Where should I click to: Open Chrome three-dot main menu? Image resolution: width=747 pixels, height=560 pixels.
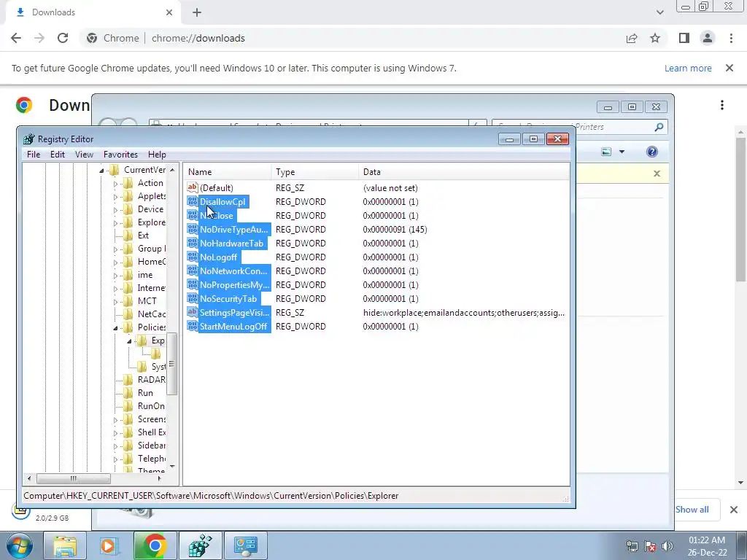coord(731,38)
